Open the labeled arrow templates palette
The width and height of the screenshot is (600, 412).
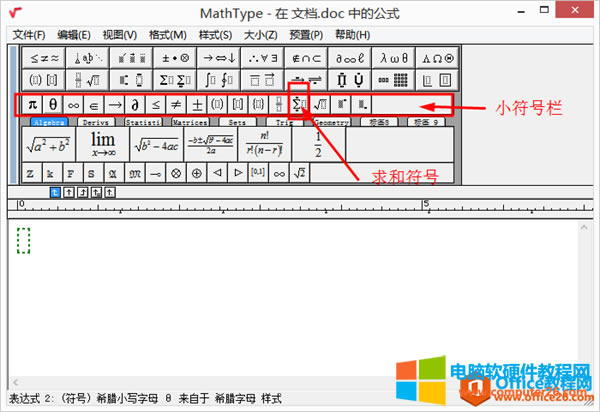[306, 80]
